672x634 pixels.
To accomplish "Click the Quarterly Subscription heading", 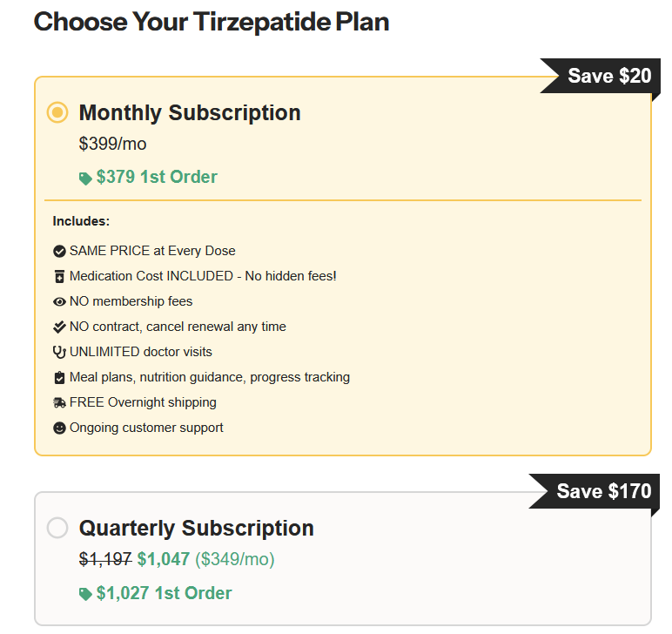I will (197, 528).
